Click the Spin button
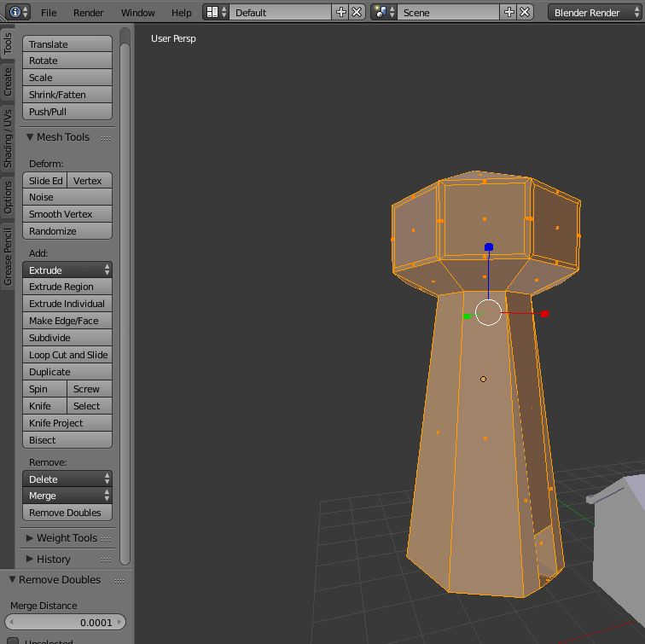The width and height of the screenshot is (645, 644). tap(45, 389)
